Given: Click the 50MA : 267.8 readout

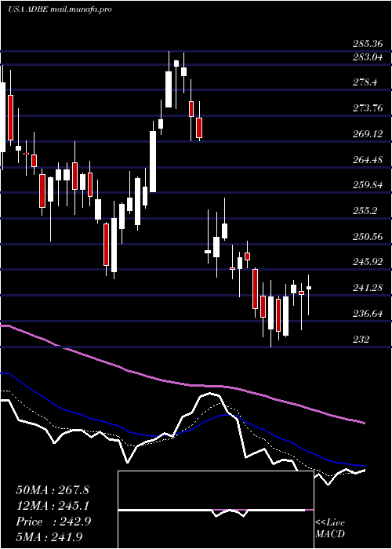Looking at the screenshot, I should (53, 490).
